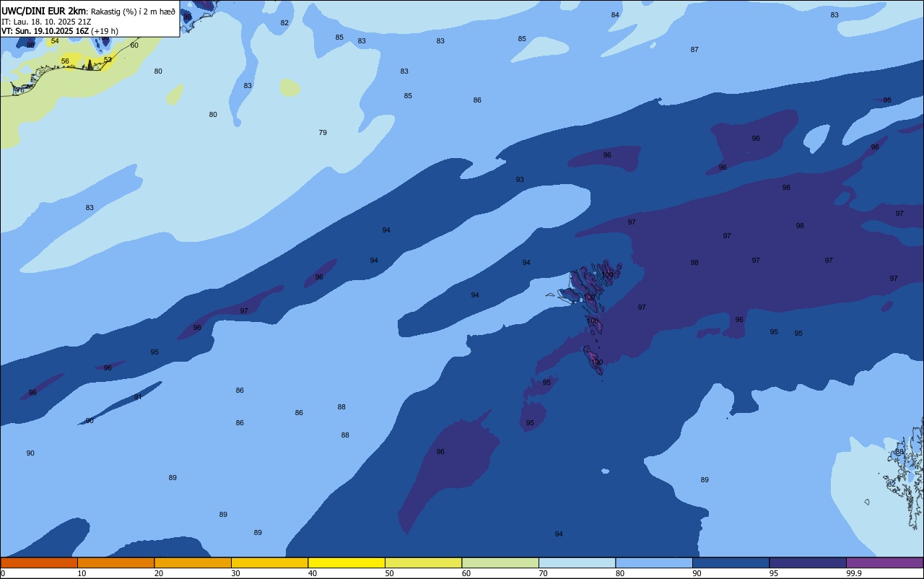The width and height of the screenshot is (924, 579).
Task: Click the 'IT: Lau. 18. 10. 2025 21Z' line
Action: [46, 22]
